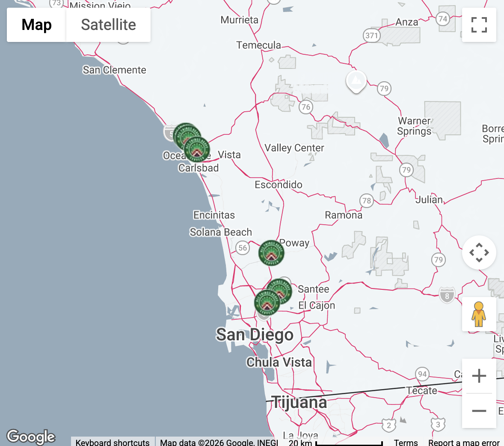Open Keyboard shortcuts
The height and width of the screenshot is (446, 504).
point(113,442)
